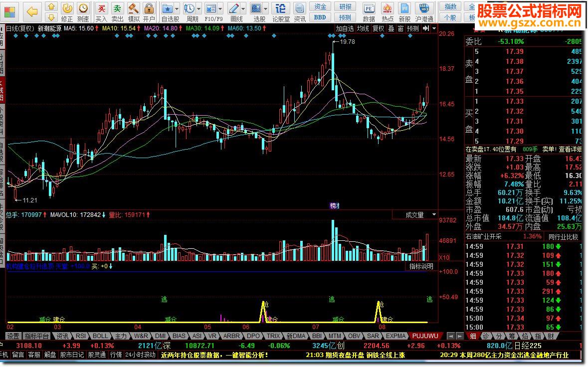Click the 修正 toolbar icon
Viewport: 588px width, 367px height.
pos(67,11)
